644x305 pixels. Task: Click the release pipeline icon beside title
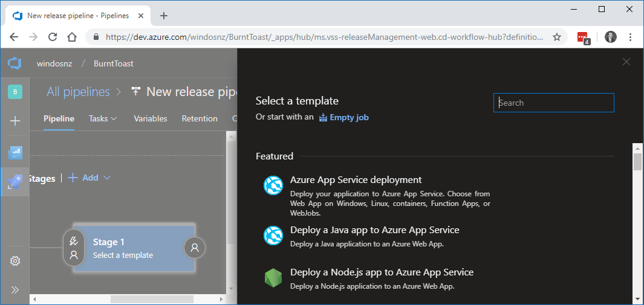(135, 91)
